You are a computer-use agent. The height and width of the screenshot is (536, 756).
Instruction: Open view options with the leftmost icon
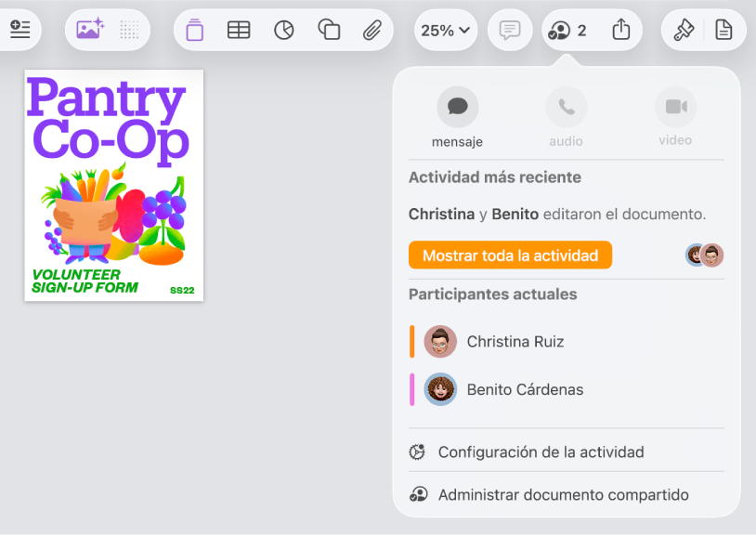coord(20,29)
